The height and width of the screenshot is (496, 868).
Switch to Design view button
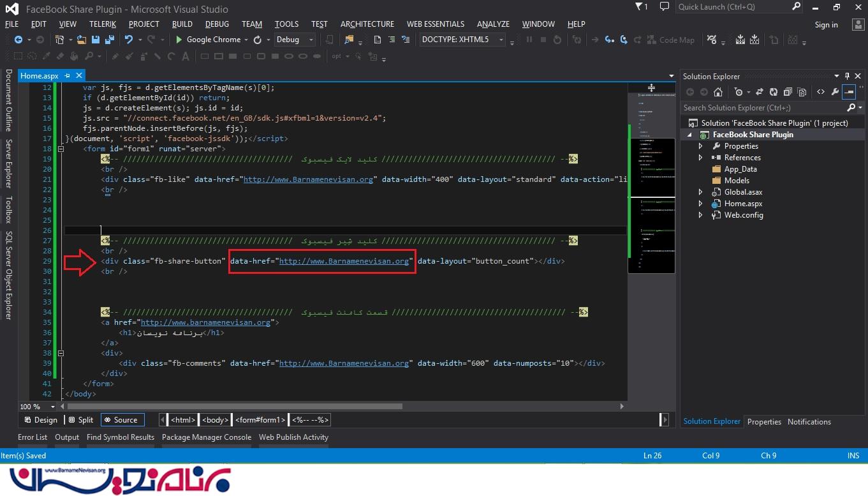coord(41,420)
